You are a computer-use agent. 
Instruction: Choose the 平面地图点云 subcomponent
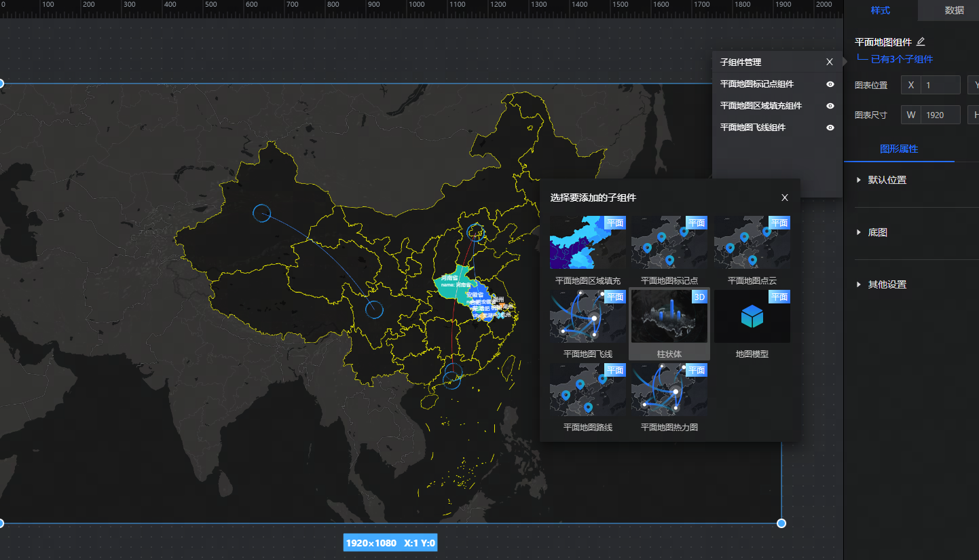[752, 243]
